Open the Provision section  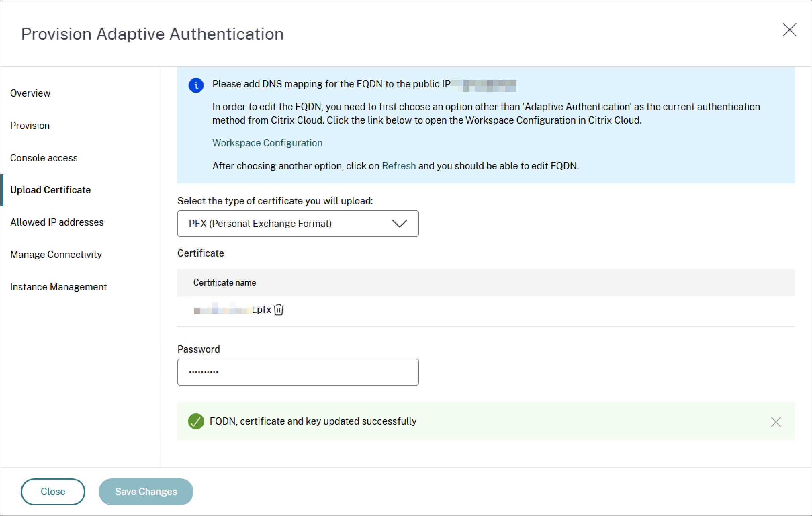[x=30, y=125]
